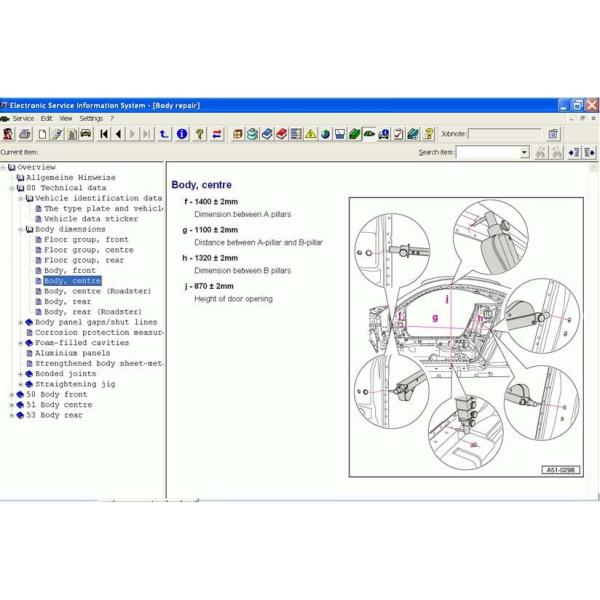Open the Settings menu
This screenshot has height=600, width=600.
click(x=91, y=119)
